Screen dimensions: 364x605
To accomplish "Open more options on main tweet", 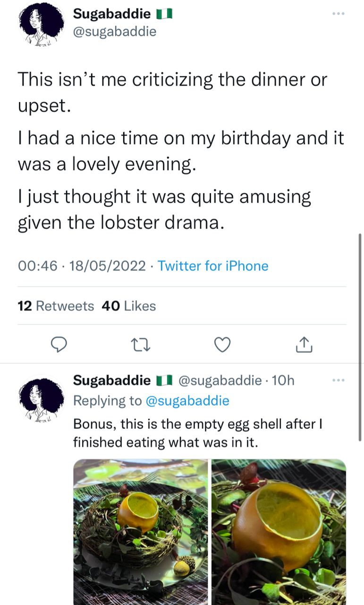I will coord(339,14).
